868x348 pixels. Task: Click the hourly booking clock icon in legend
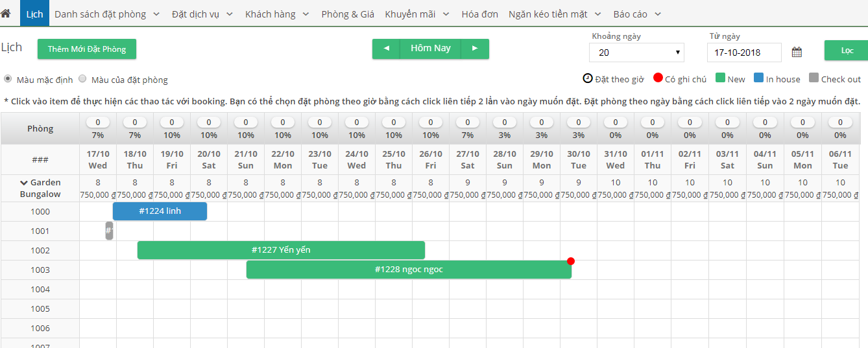pyautogui.click(x=588, y=78)
